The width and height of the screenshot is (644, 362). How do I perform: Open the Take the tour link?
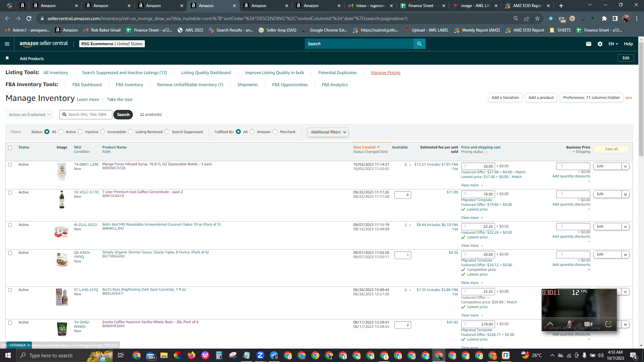tap(120, 100)
